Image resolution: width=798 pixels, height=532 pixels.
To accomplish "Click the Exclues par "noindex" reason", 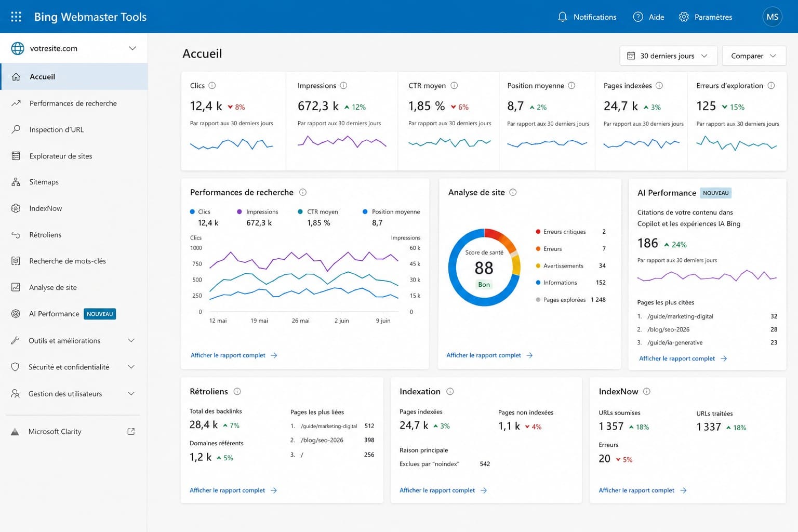I will click(429, 464).
